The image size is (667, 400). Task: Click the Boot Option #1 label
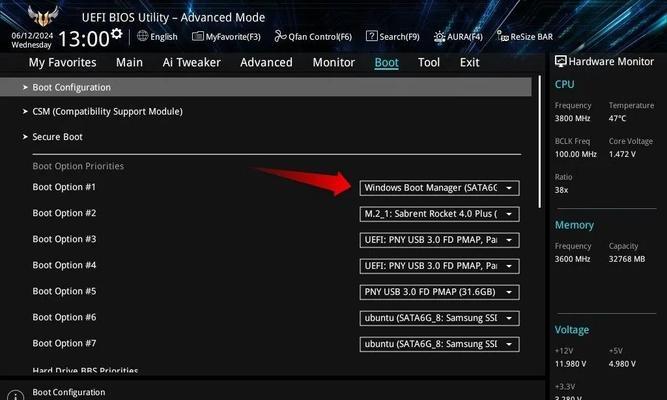click(x=64, y=187)
